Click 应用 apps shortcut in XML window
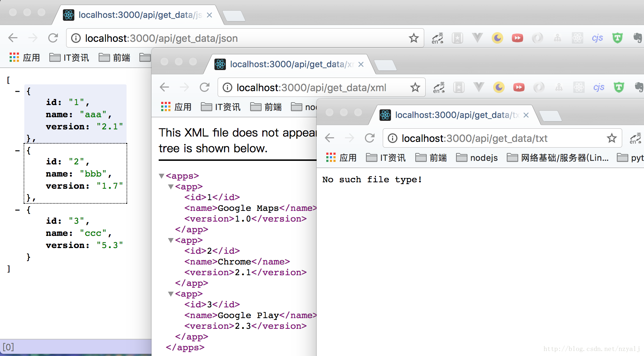Image resolution: width=644 pixels, height=356 pixels. (176, 107)
